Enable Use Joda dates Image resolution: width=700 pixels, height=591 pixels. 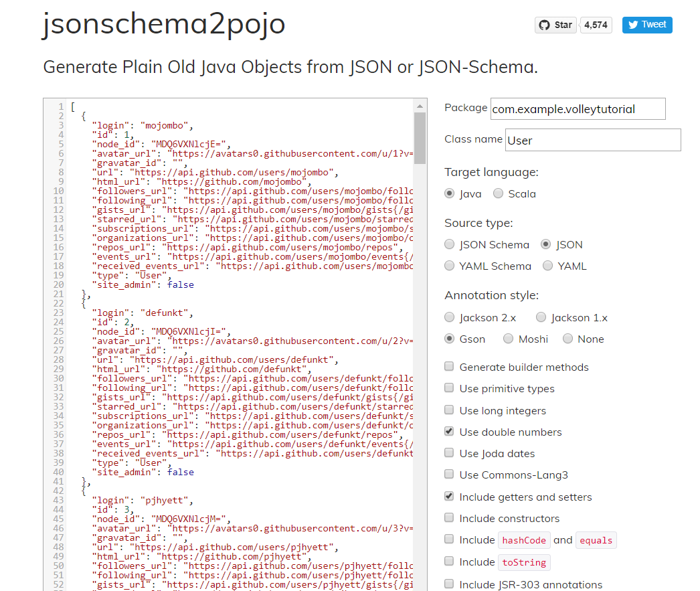[x=449, y=452]
